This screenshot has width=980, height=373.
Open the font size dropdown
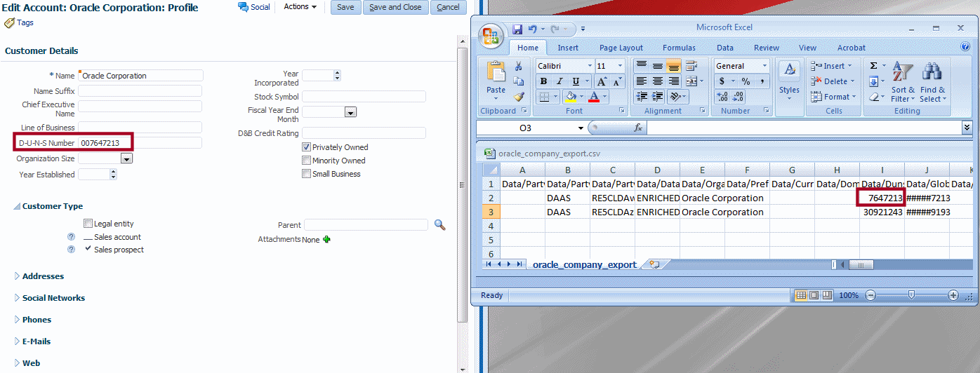(x=620, y=66)
